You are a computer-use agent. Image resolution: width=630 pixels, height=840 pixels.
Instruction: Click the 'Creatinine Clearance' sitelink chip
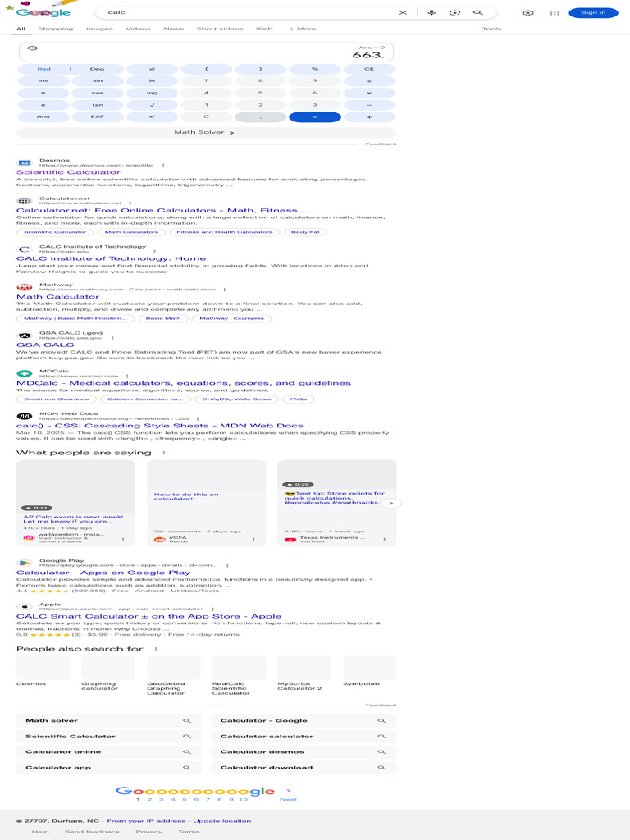pyautogui.click(x=57, y=399)
